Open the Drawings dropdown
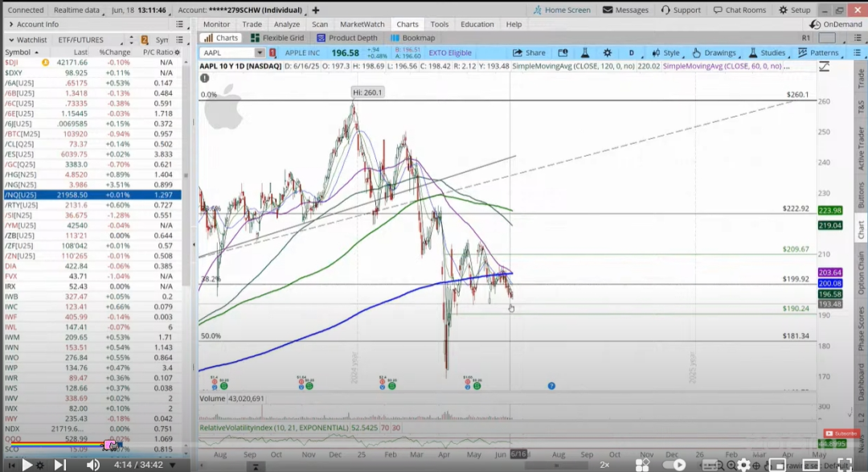868x472 pixels. [714, 52]
